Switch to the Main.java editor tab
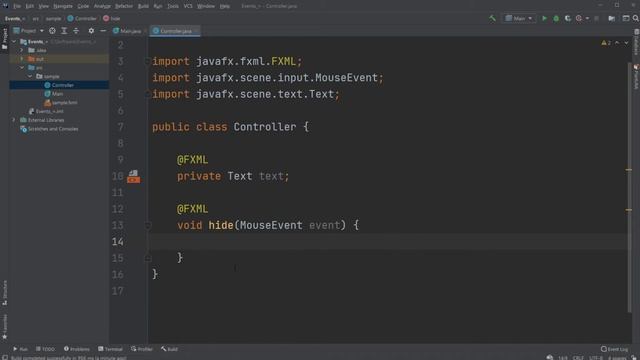 (129, 31)
